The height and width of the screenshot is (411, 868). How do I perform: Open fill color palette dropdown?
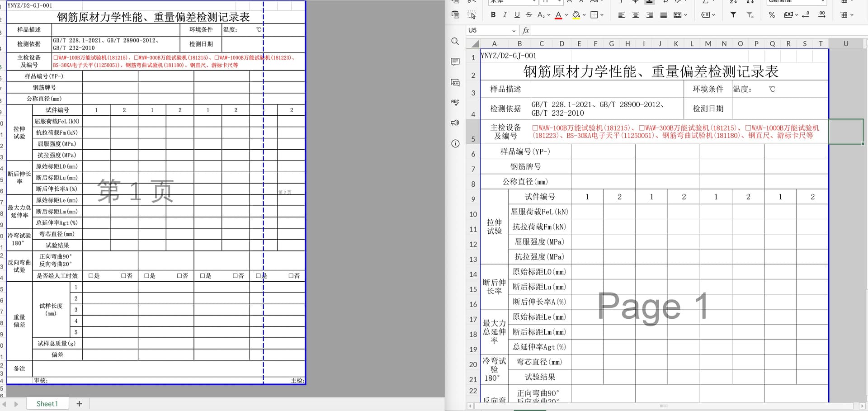point(584,15)
